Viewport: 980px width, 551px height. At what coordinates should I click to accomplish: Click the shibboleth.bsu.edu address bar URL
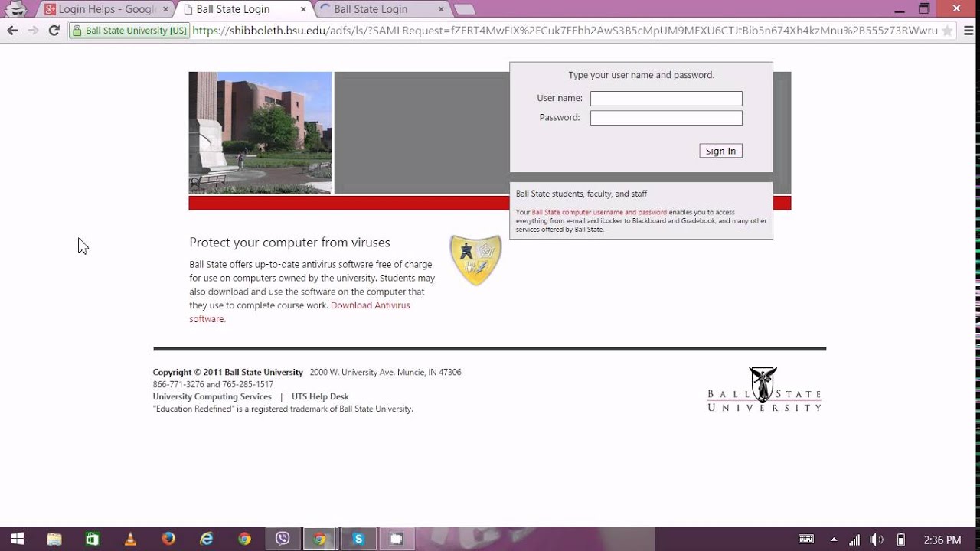pos(564,31)
